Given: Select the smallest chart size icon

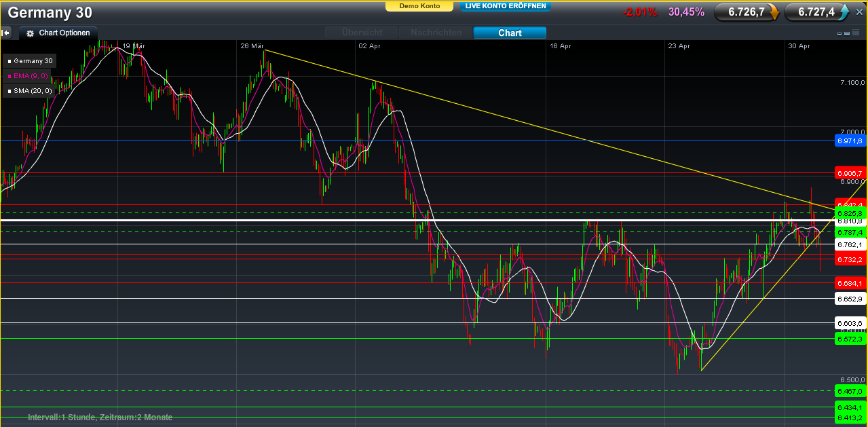Looking at the screenshot, I should (839, 33).
